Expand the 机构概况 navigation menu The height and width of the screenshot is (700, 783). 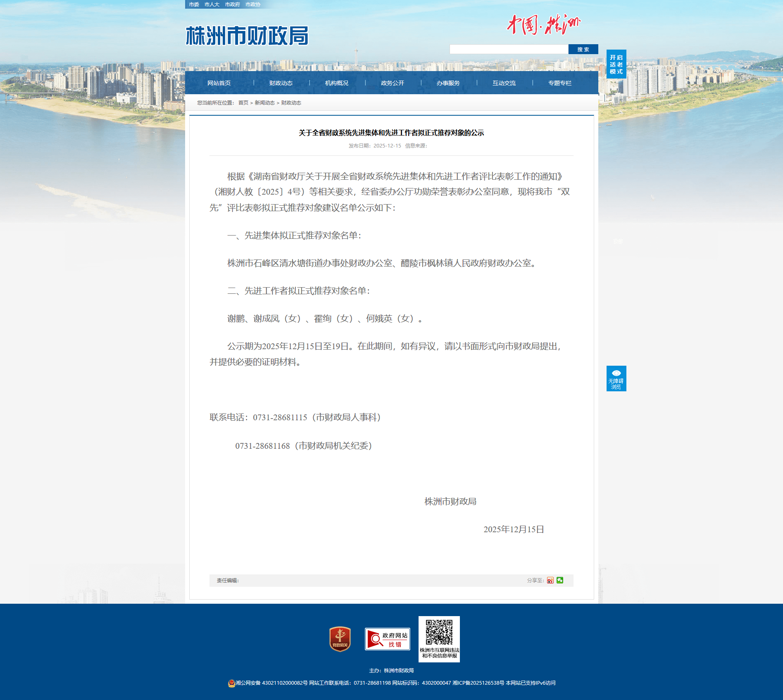click(337, 83)
